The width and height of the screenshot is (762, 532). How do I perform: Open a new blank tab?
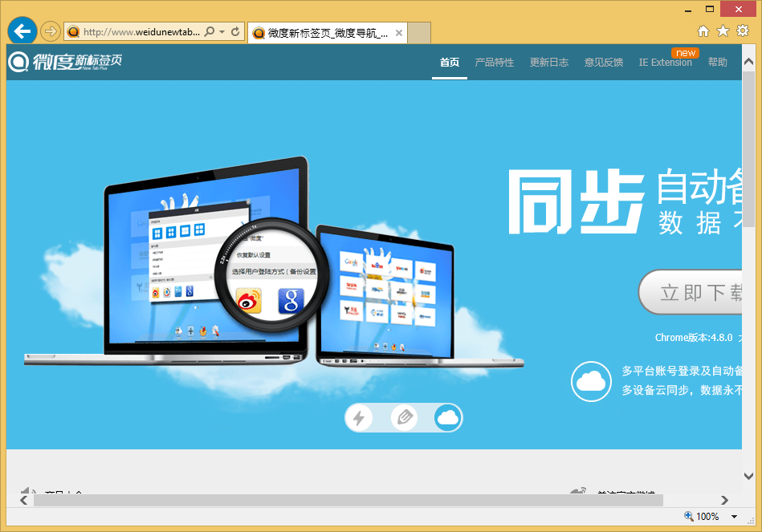(419, 33)
